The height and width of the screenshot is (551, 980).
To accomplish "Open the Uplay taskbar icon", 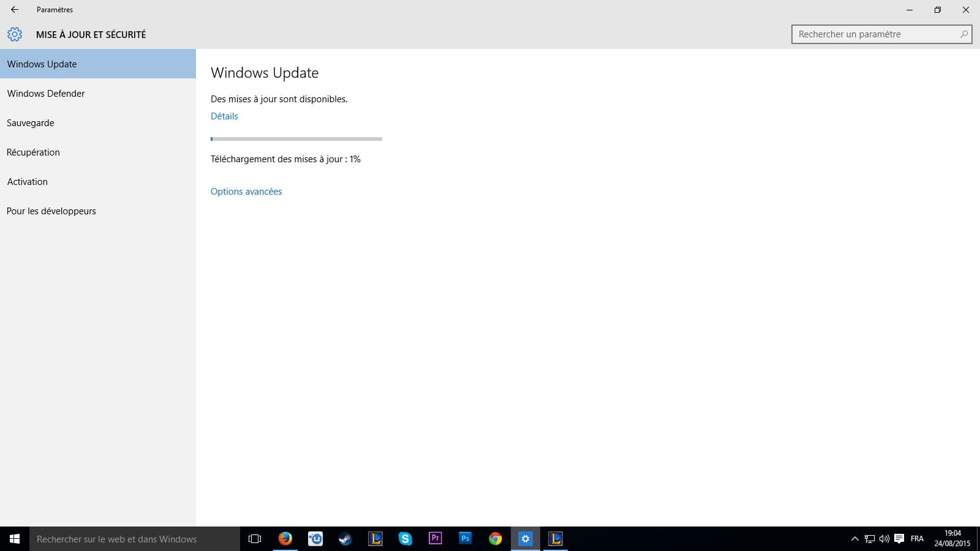I will pyautogui.click(x=315, y=539).
